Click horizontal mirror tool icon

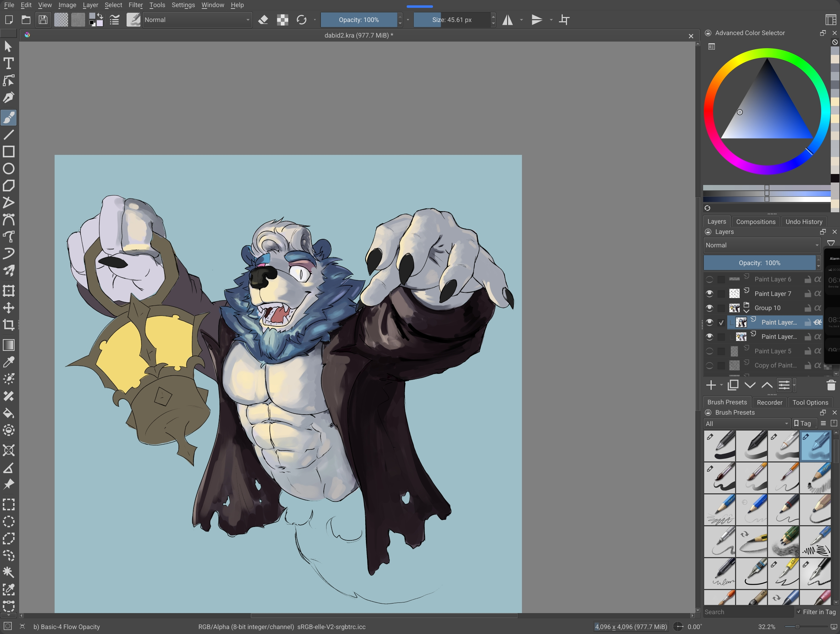(507, 20)
